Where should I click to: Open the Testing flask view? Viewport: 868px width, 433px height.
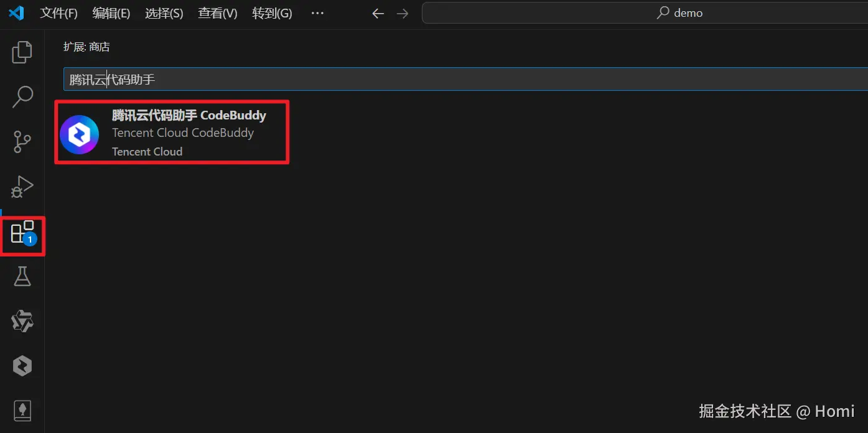click(22, 276)
